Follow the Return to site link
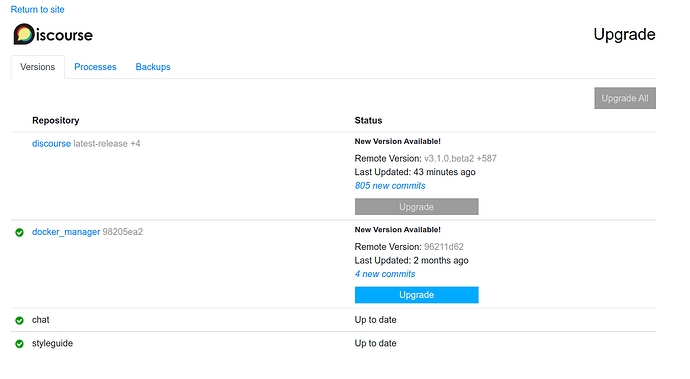Image resolution: width=690 pixels, height=379 pixels. click(37, 10)
